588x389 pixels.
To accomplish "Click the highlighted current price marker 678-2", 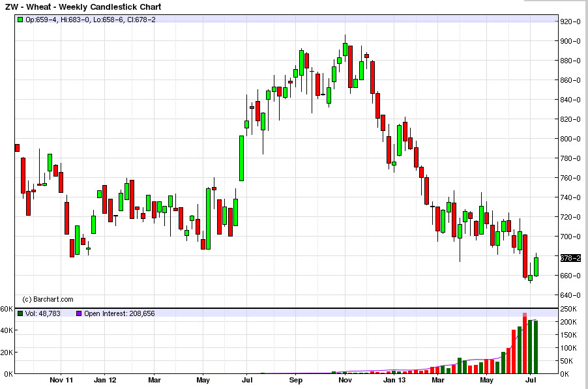I will pyautogui.click(x=570, y=258).
